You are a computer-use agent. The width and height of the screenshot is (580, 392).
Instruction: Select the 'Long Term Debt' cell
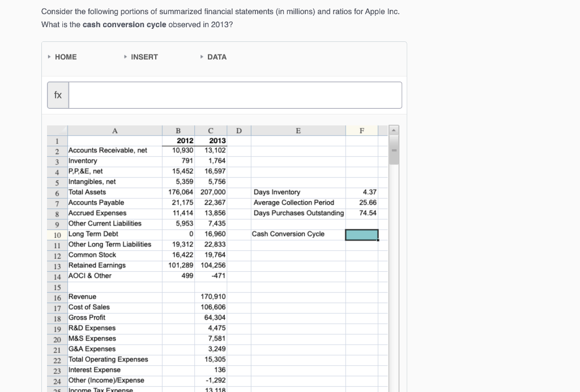[114, 234]
